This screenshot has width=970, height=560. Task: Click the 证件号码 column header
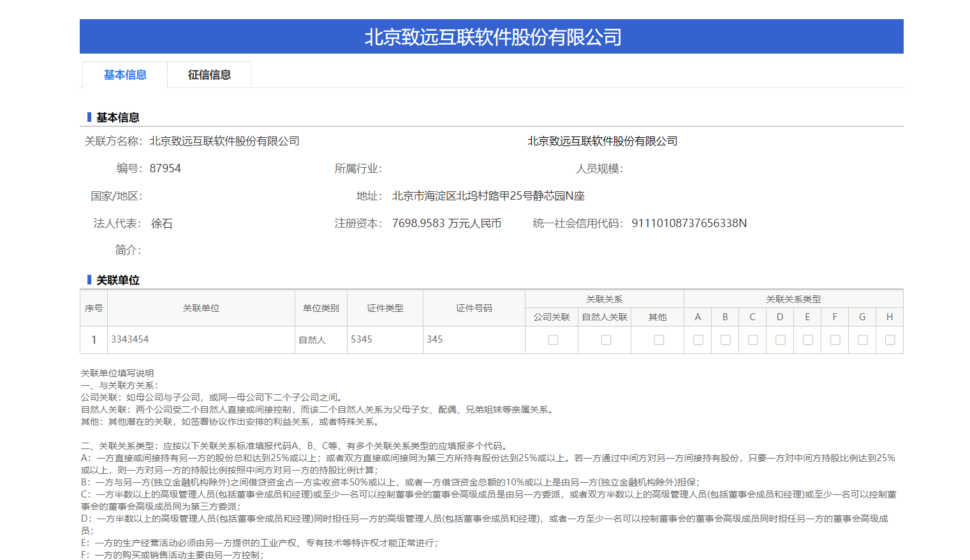tap(474, 308)
